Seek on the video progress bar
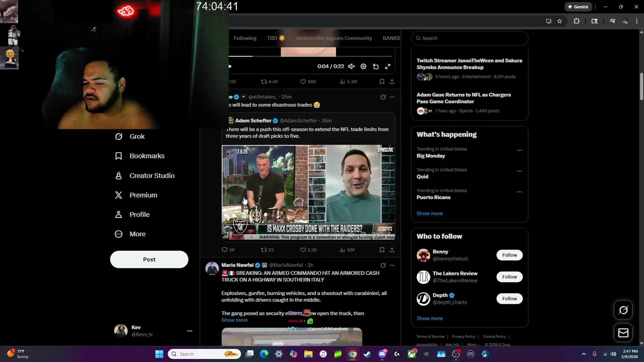Viewport: 644px width, 362px height. pos(310,56)
